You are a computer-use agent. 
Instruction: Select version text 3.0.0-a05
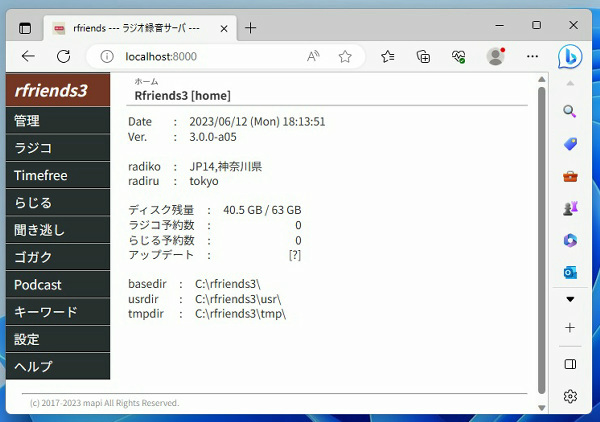[x=213, y=137]
